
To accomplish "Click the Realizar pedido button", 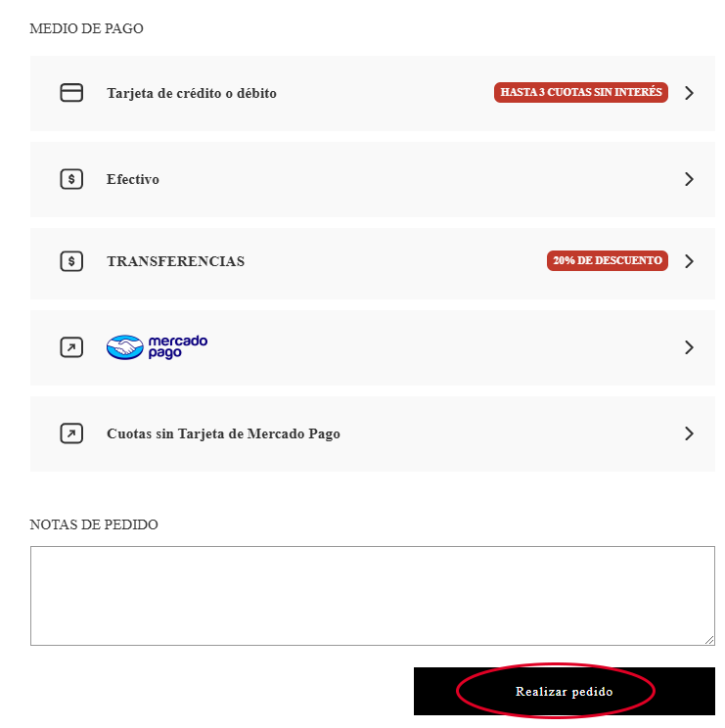I will point(564,692).
